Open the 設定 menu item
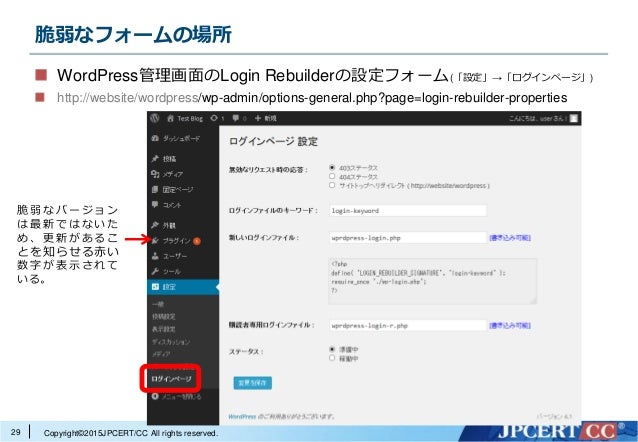The width and height of the screenshot is (638, 442). tap(183, 287)
